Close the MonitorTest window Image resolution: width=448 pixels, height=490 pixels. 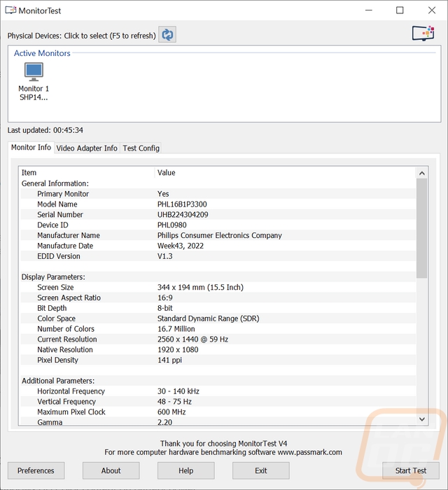coord(432,10)
